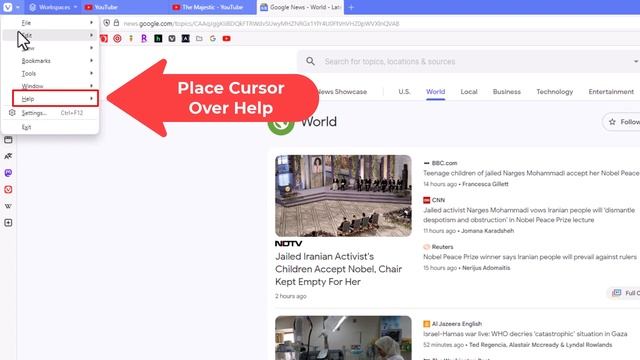
Task: Go to the Technology news section
Action: (554, 92)
